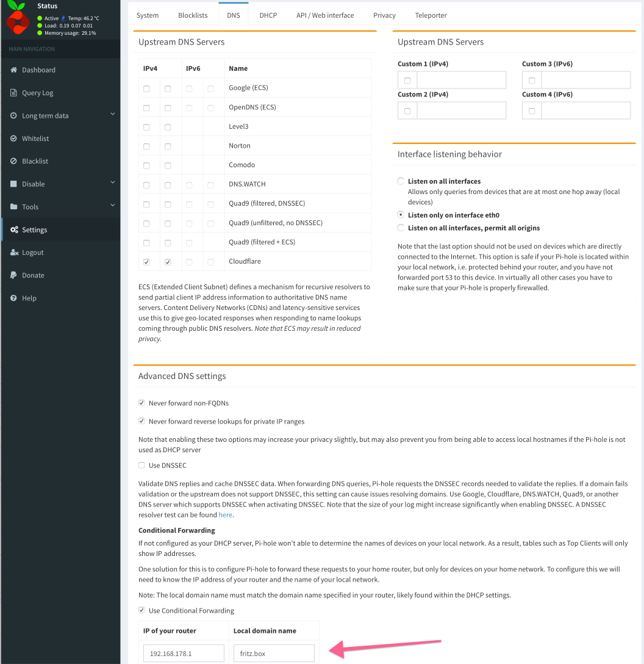644x664 pixels.
Task: Enable the Use DNSSEC checkbox
Action: coord(141,466)
